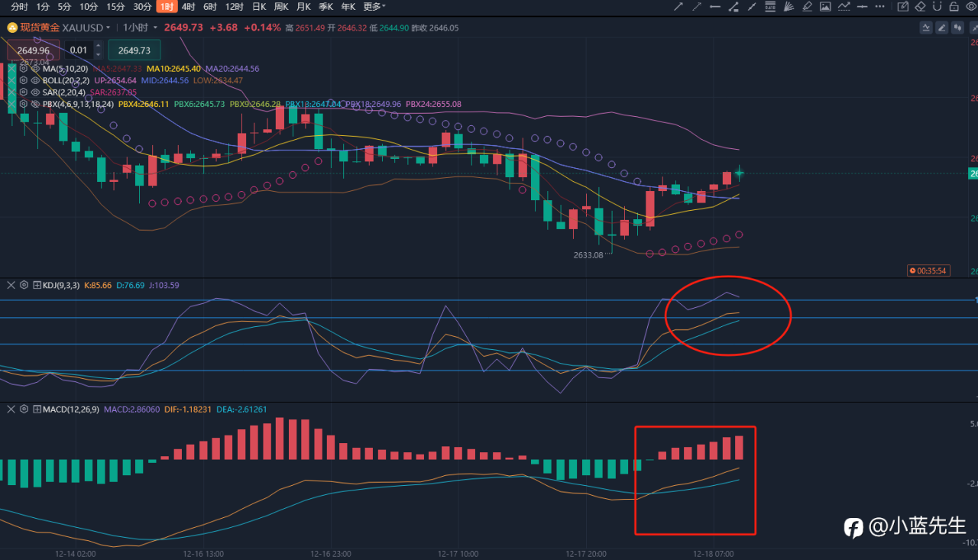Switch to the 1分 timeframe

coord(43,7)
